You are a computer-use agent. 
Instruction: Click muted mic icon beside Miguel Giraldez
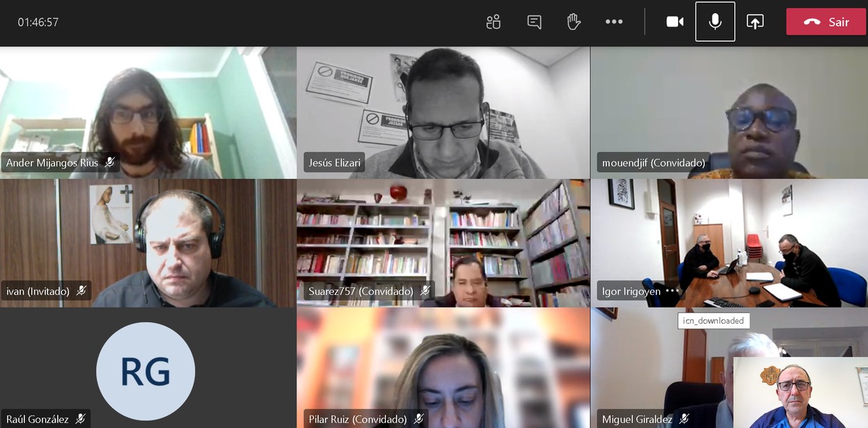(684, 419)
